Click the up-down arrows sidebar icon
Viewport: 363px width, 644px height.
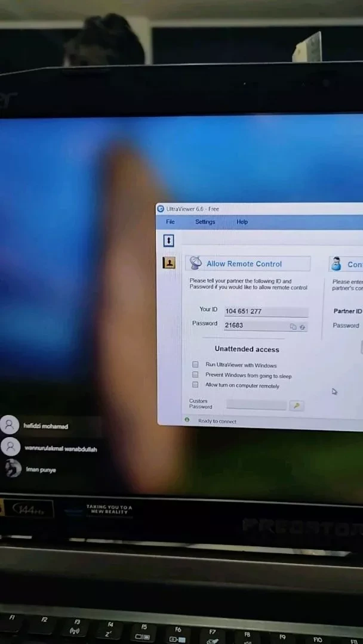pyautogui.click(x=168, y=241)
